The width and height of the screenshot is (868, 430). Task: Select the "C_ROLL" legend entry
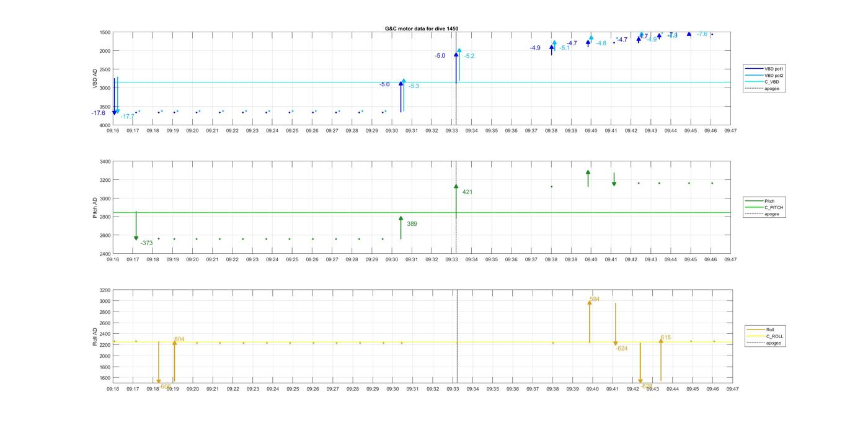764,336
